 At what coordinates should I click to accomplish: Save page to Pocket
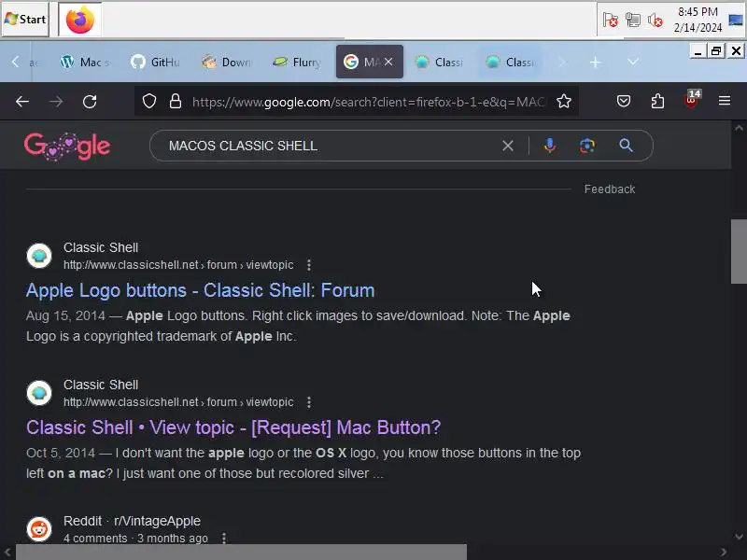point(624,101)
